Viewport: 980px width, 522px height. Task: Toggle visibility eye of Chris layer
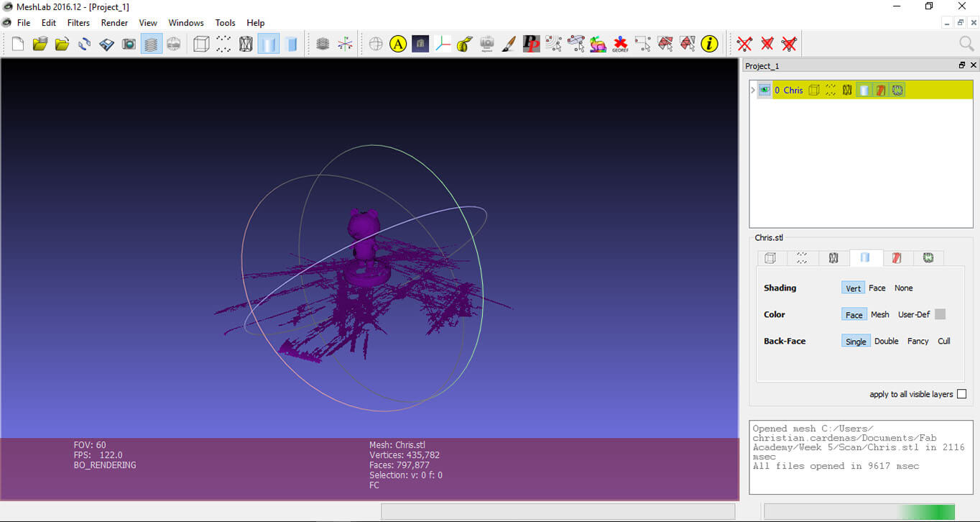[764, 90]
